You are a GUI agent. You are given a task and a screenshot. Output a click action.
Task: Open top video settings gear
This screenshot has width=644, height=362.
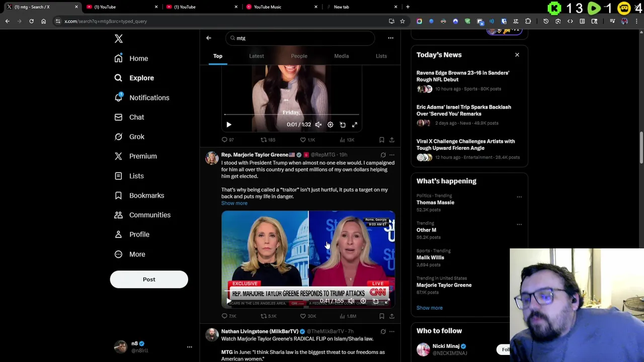(331, 125)
